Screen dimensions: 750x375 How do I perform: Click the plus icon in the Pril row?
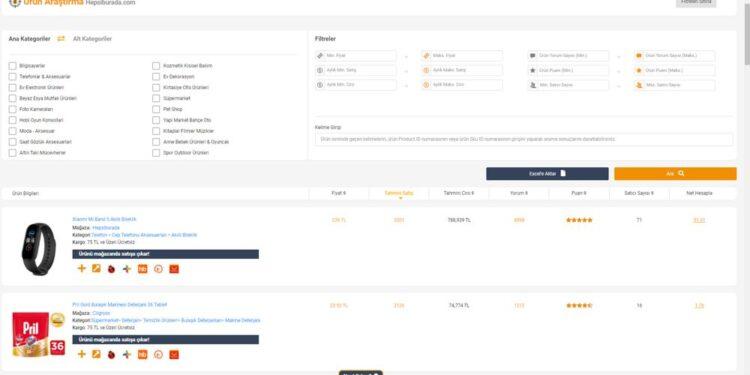tap(81, 354)
